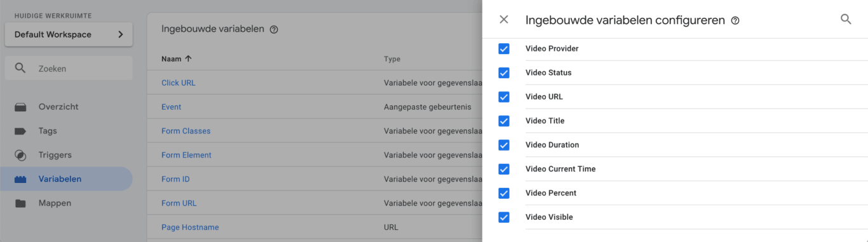Toggle sort arrow next to Naam column
868x242 pixels.
188,58
